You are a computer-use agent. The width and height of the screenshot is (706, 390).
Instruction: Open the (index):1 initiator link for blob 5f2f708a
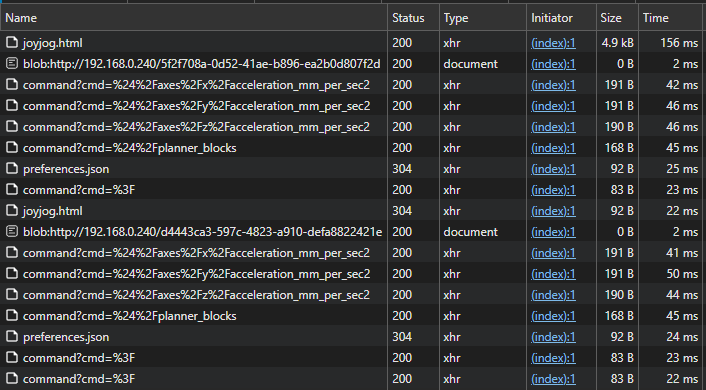point(553,64)
